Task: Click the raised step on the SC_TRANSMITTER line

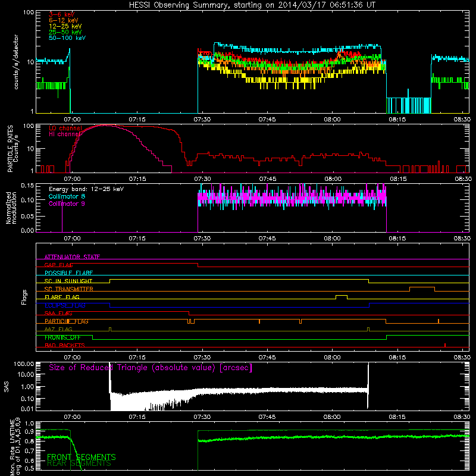Action: coord(422,288)
